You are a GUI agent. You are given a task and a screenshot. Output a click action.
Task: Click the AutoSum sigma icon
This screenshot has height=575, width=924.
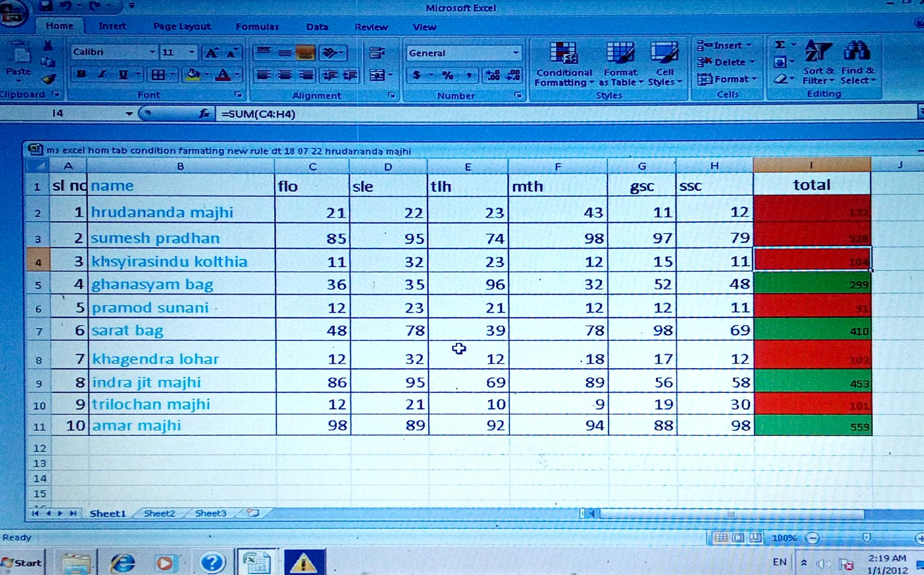pos(780,45)
